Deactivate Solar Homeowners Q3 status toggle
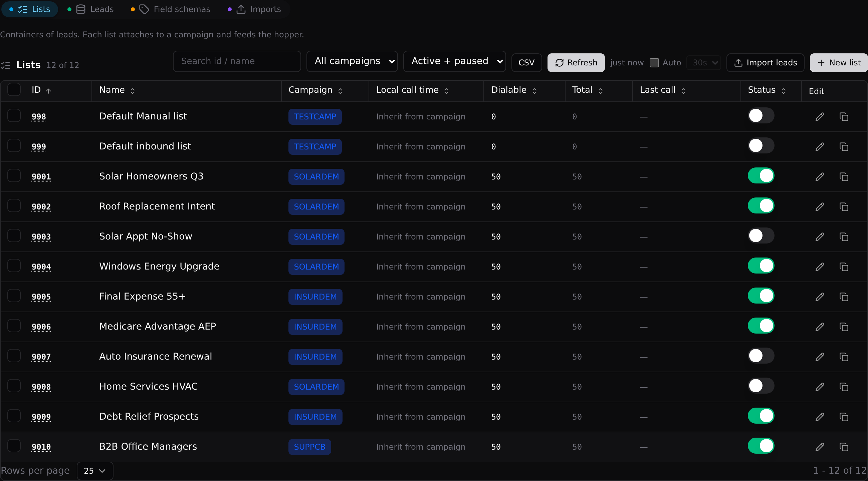868x481 pixels. pos(761,175)
